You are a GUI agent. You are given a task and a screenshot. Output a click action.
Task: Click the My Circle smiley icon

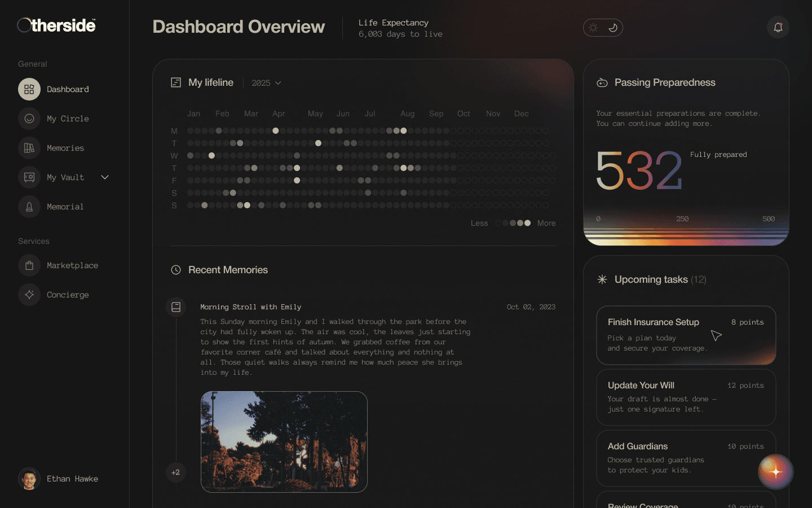click(x=29, y=119)
